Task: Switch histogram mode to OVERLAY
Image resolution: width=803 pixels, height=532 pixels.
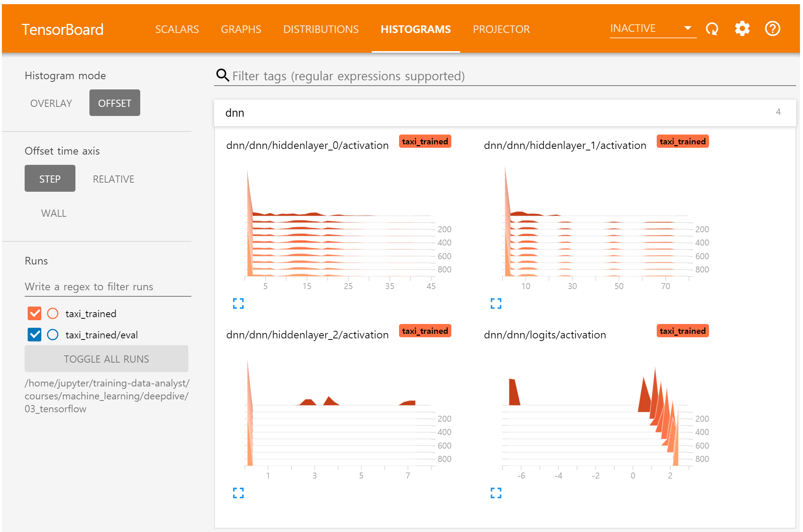Action: coord(51,103)
